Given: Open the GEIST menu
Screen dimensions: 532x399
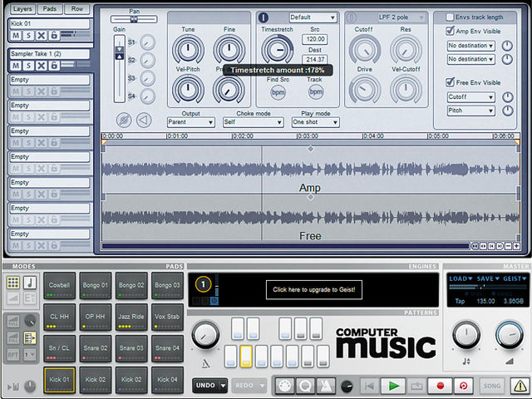Looking at the screenshot, I should (x=515, y=279).
